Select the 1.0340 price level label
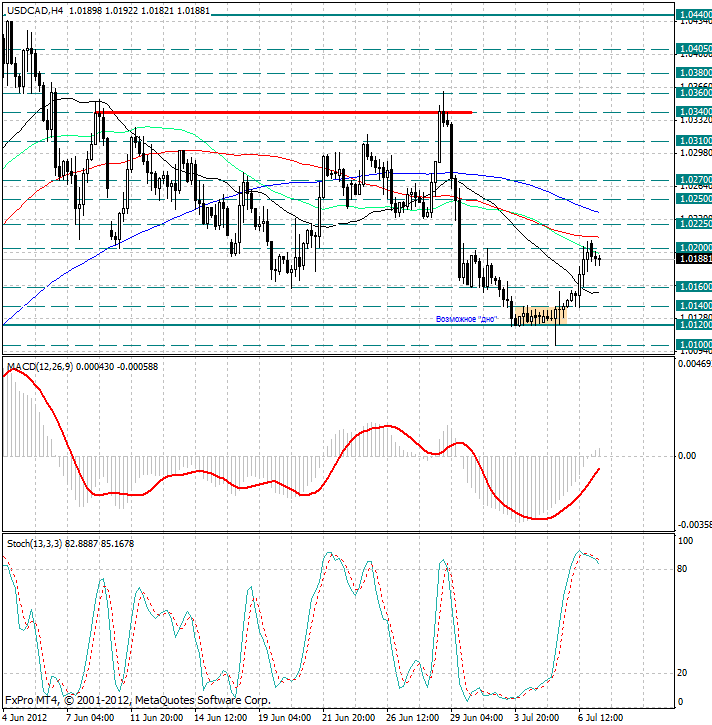 [x=694, y=111]
